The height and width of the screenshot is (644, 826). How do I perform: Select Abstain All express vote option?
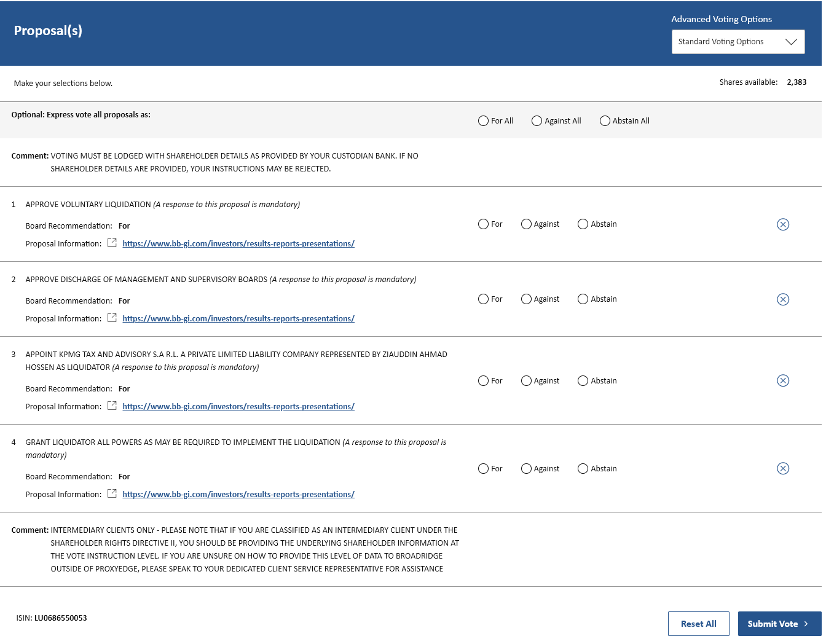pyautogui.click(x=605, y=121)
